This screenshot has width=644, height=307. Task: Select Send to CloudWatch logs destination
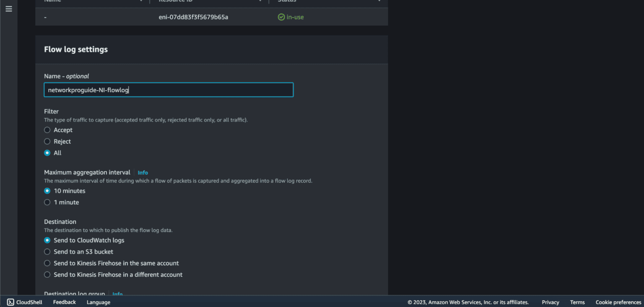(47, 240)
